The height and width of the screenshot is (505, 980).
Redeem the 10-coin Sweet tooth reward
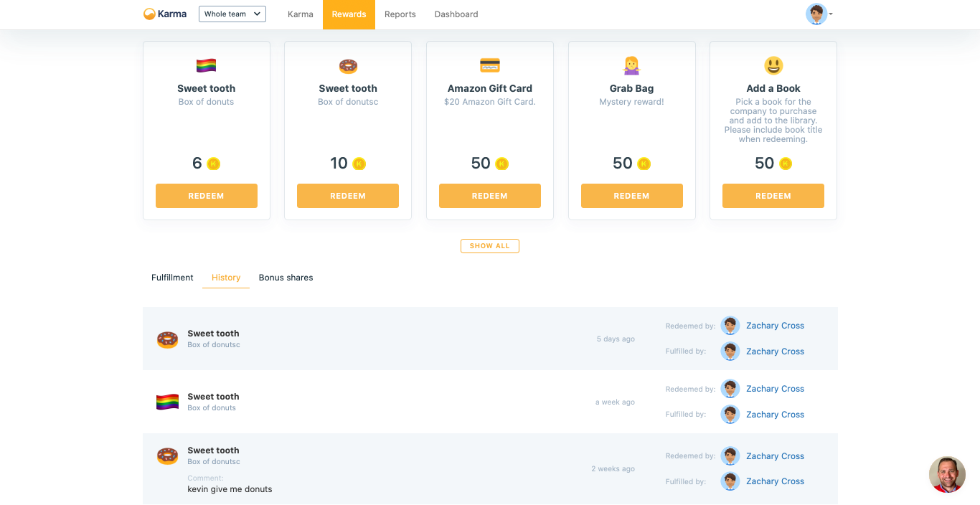348,196
